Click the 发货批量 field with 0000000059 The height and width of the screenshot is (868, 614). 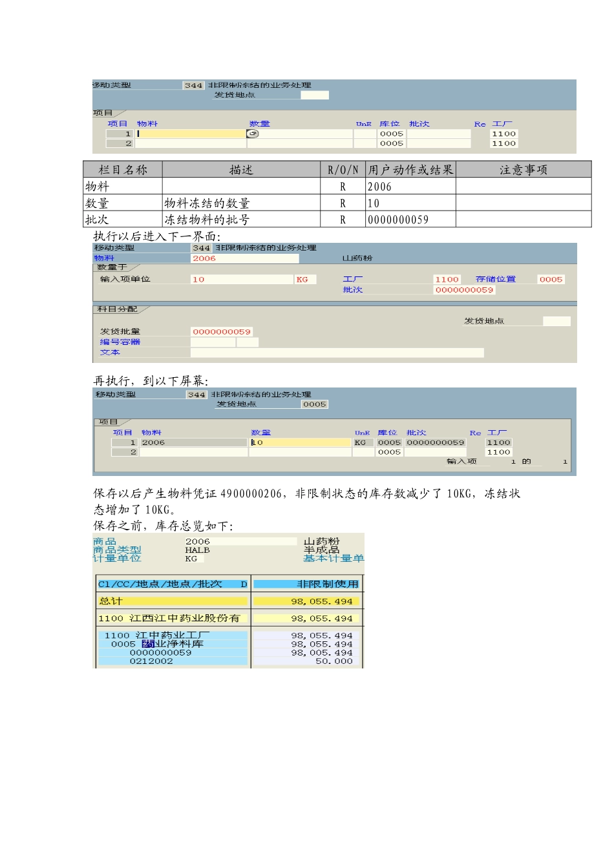pos(222,332)
